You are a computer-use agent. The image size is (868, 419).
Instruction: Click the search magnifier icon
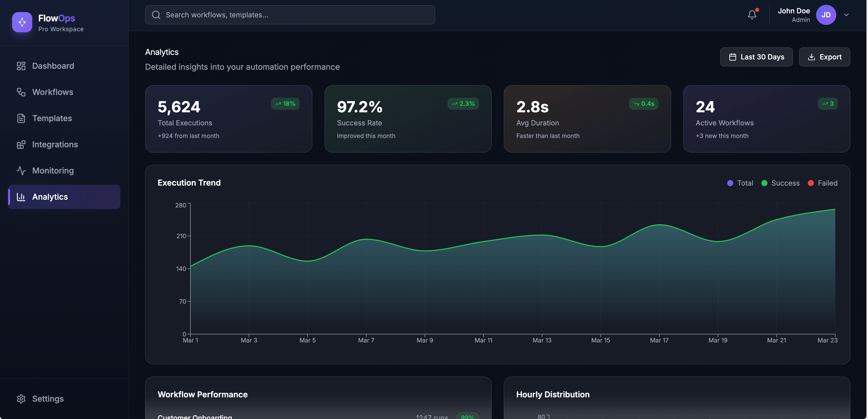point(156,15)
